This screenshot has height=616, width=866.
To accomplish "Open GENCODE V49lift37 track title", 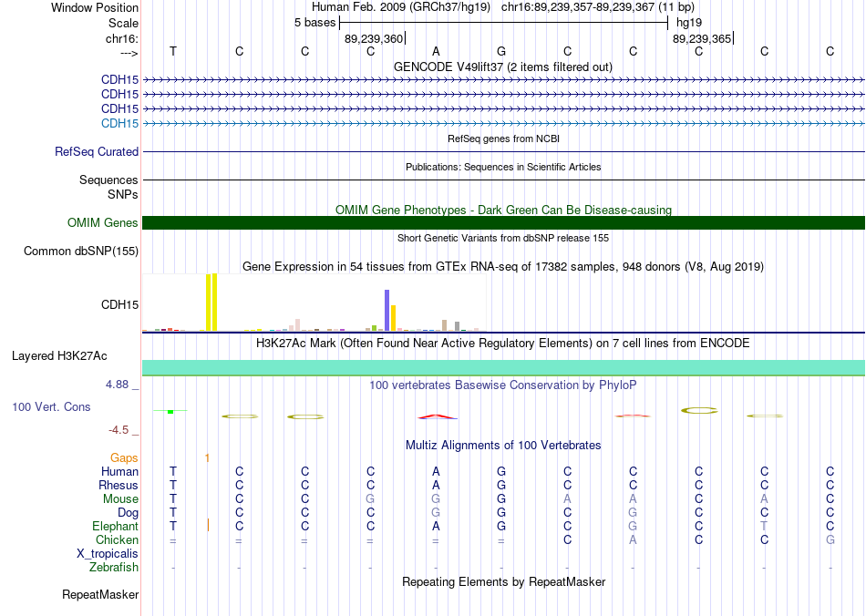I will tap(503, 67).
